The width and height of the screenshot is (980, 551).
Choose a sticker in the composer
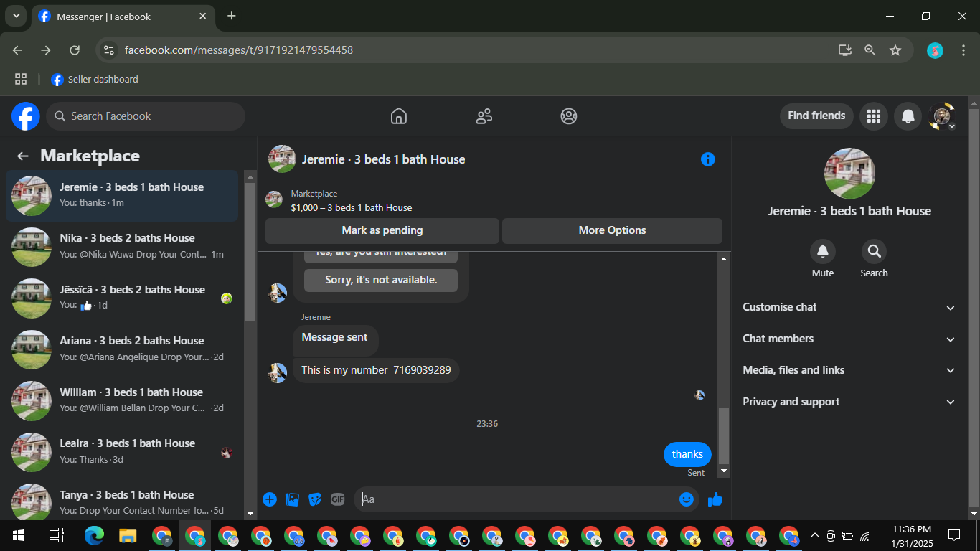point(315,499)
